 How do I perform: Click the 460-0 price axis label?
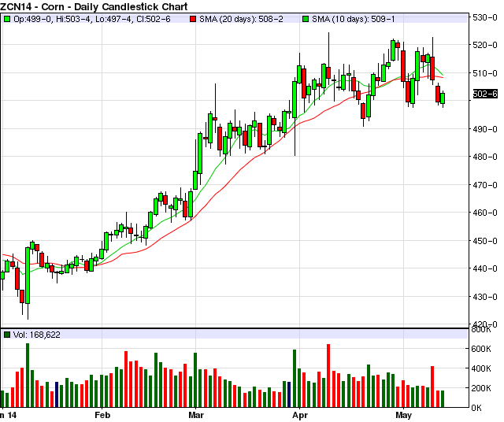point(485,213)
